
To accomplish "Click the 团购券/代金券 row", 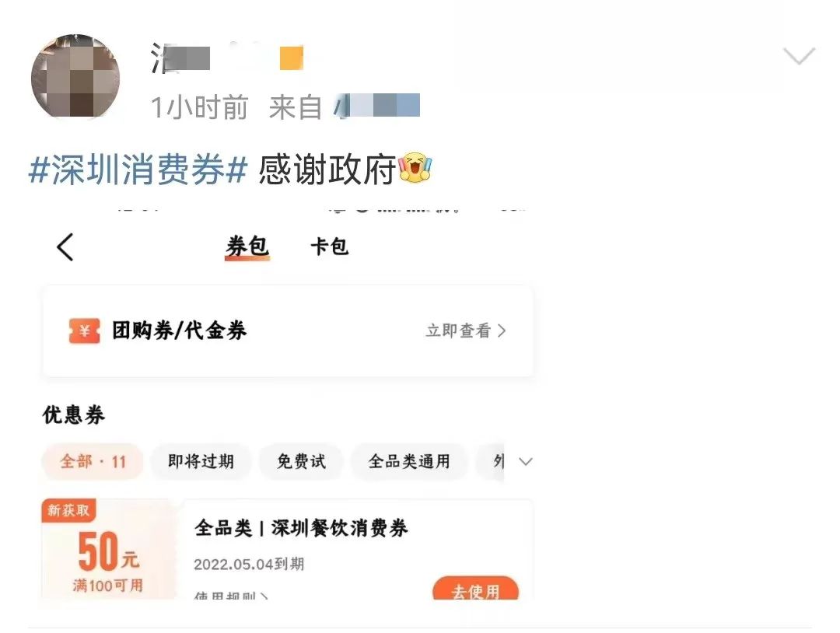I will click(x=289, y=331).
